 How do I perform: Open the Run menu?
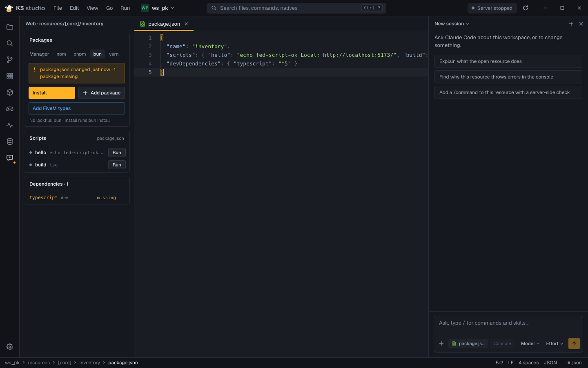125,8
